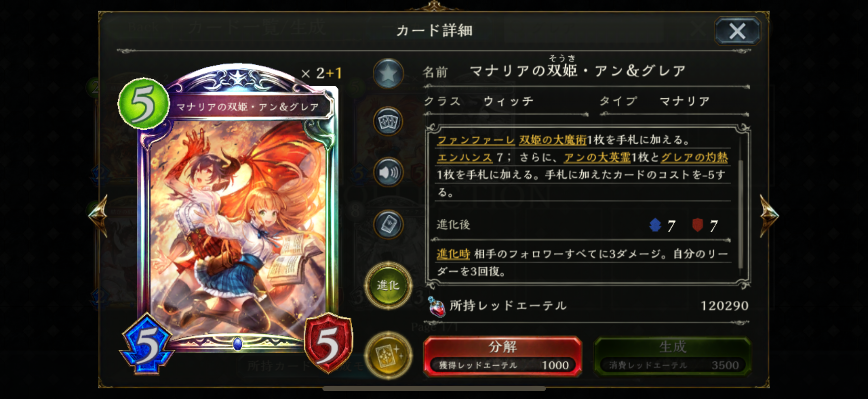Open the エンハンス keyword link
The image size is (868, 399).
click(465, 157)
